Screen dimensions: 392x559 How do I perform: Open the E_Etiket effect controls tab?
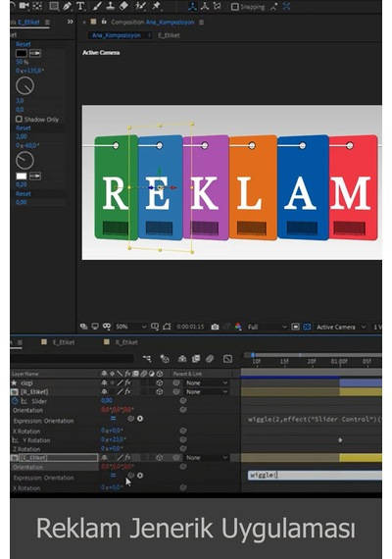click(x=28, y=23)
